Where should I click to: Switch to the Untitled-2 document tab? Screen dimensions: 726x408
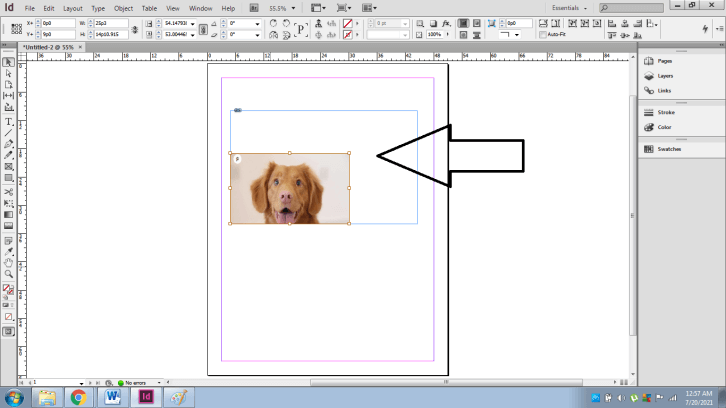coord(49,47)
